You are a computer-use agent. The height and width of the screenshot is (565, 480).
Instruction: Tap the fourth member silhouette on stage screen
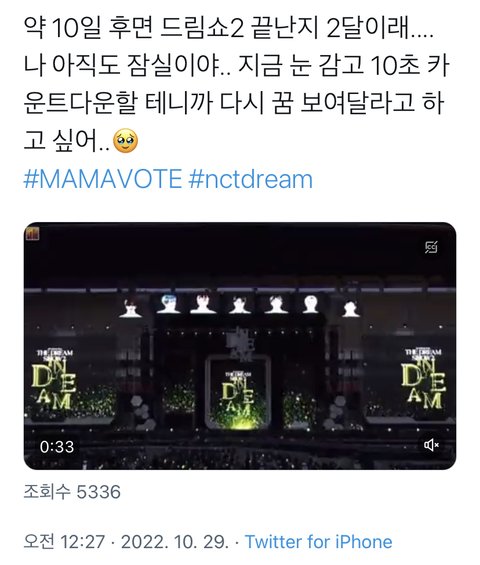pyautogui.click(x=240, y=304)
